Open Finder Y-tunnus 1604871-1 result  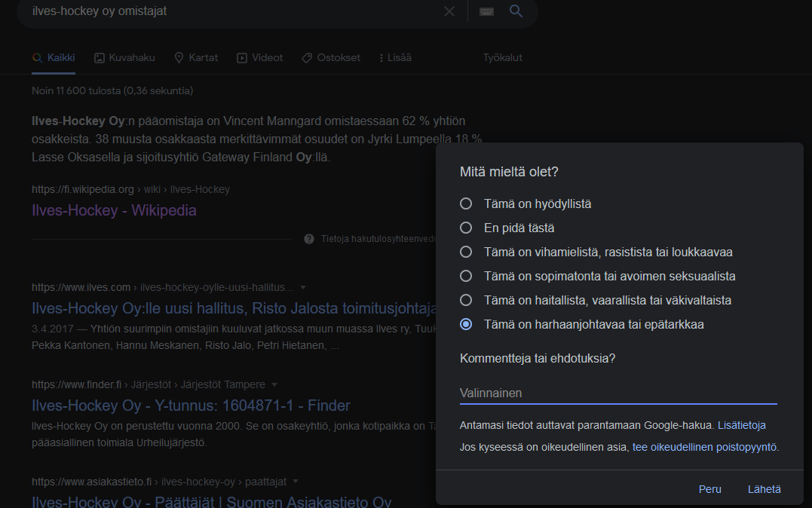tap(191, 405)
